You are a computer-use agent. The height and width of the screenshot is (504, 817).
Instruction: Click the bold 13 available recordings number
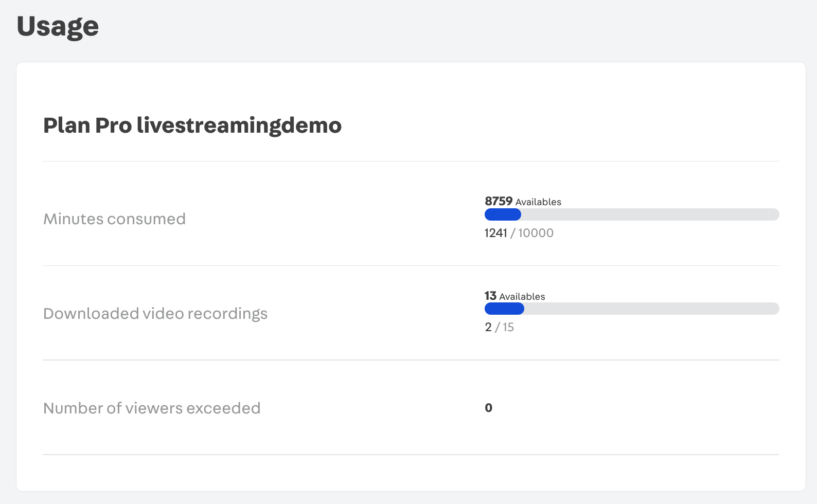(x=490, y=296)
